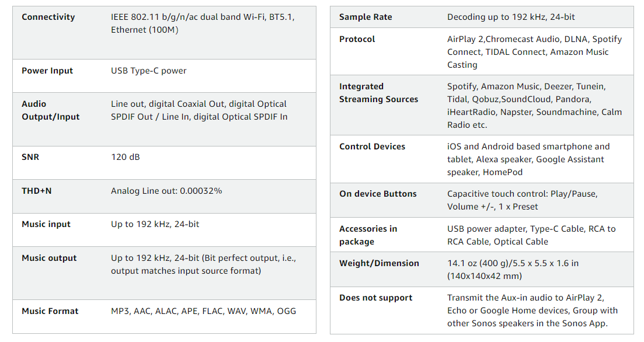Select the USB Type-C power value

pos(149,71)
